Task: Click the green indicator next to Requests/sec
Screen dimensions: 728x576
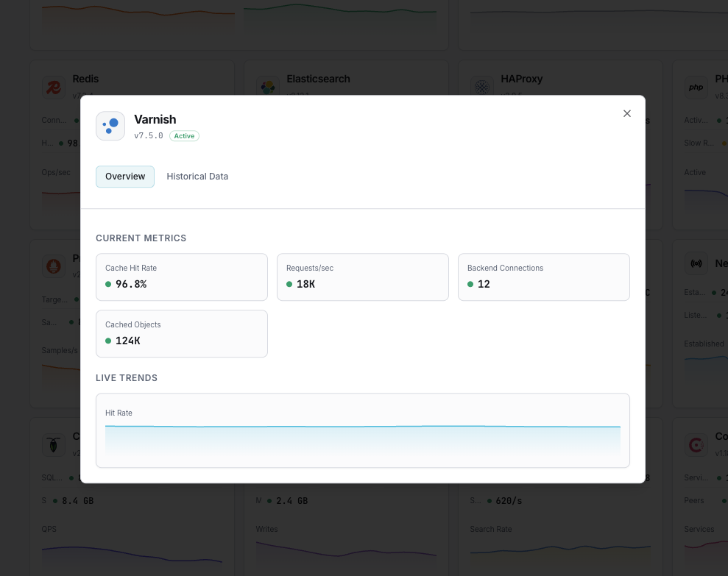Action: [x=289, y=284]
